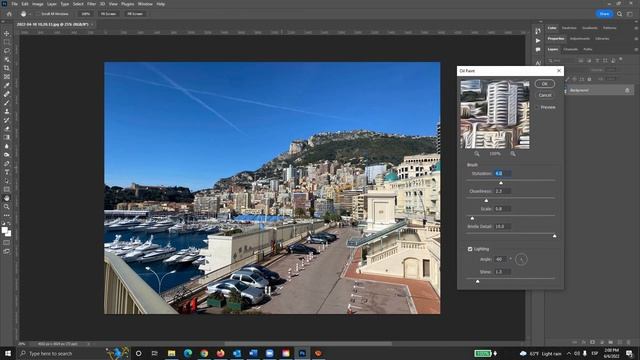
Task: Open the search magnifier beside Share
Action: pyautogui.click(x=620, y=14)
